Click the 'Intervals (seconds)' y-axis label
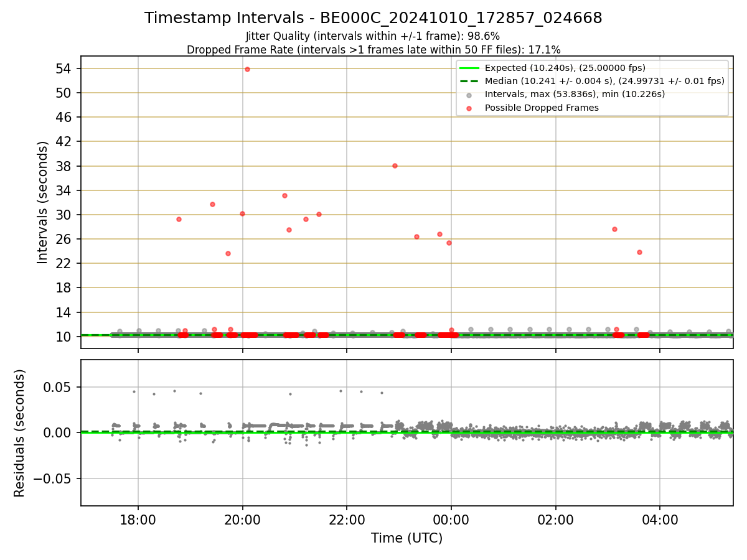 [x=42, y=202]
